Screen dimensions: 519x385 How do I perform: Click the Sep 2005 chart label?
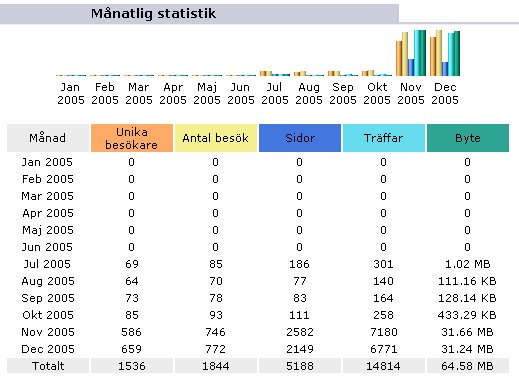tap(343, 93)
